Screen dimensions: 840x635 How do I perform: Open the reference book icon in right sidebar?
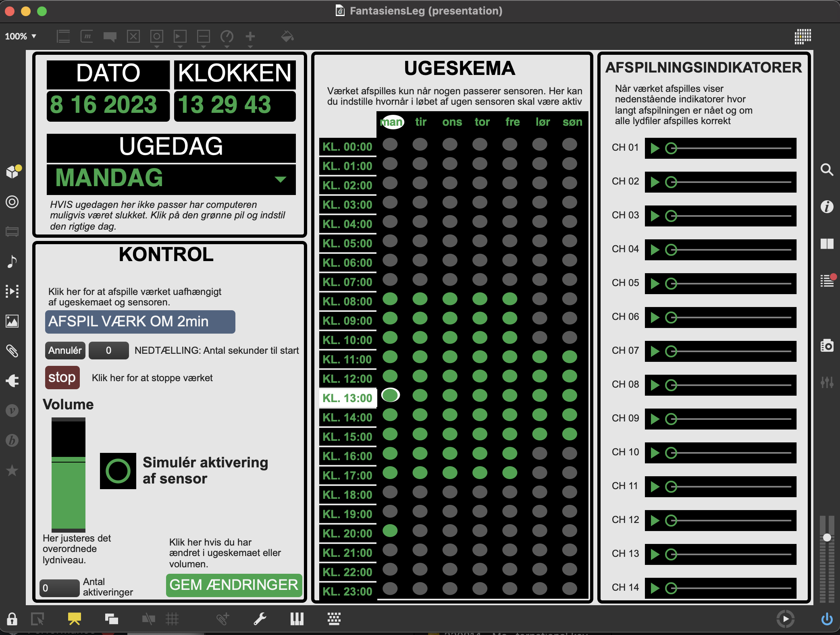(x=827, y=244)
